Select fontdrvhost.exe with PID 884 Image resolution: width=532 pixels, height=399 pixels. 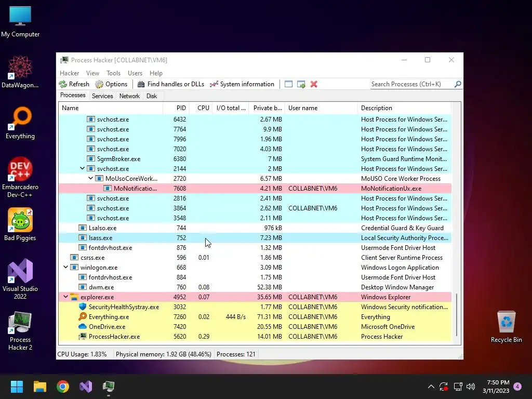[x=255, y=277]
